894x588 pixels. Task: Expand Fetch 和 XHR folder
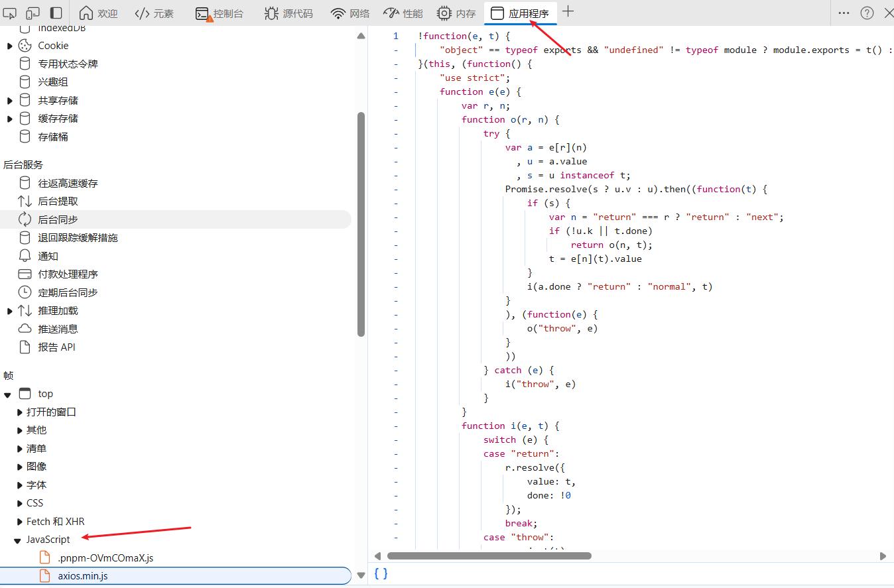point(19,522)
